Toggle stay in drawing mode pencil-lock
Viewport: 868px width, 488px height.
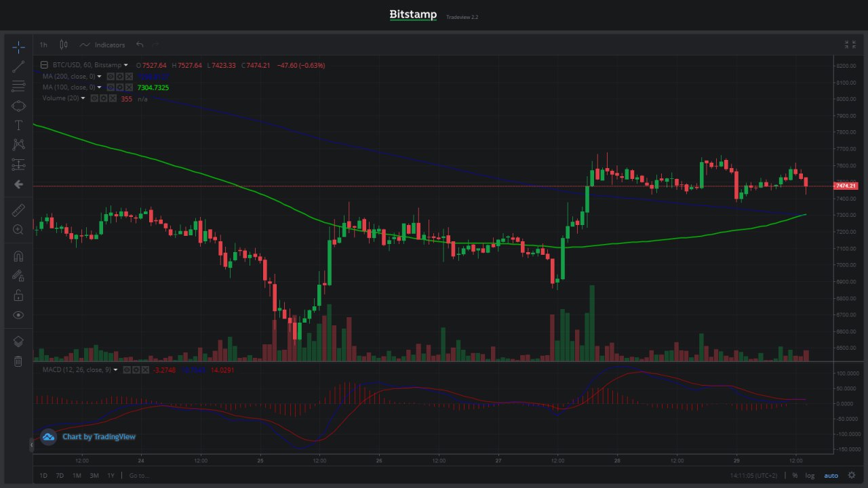click(x=18, y=276)
